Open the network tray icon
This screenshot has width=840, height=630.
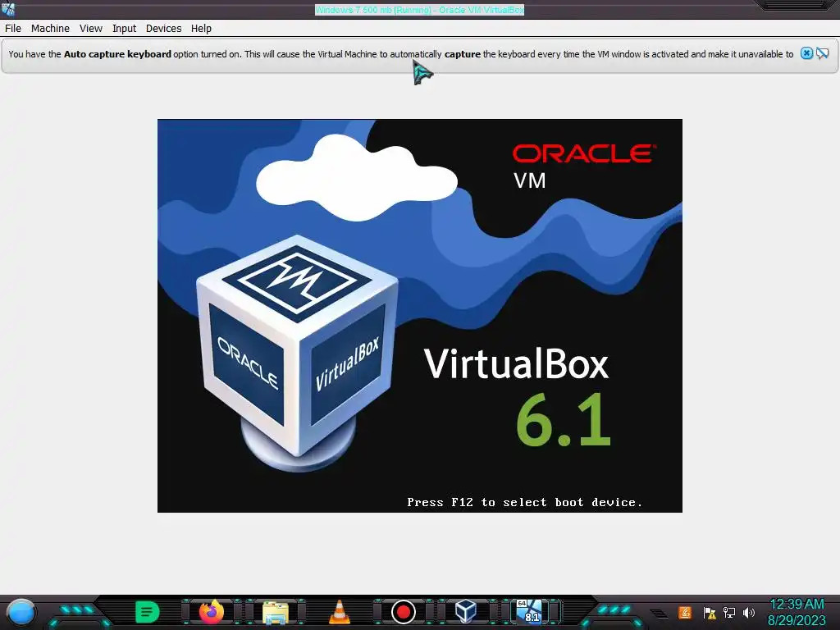tap(729, 612)
